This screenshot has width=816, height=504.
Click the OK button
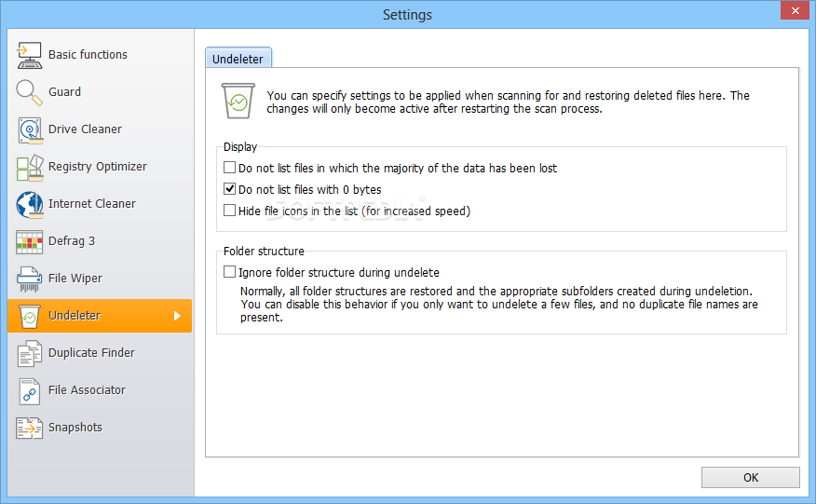point(751,477)
